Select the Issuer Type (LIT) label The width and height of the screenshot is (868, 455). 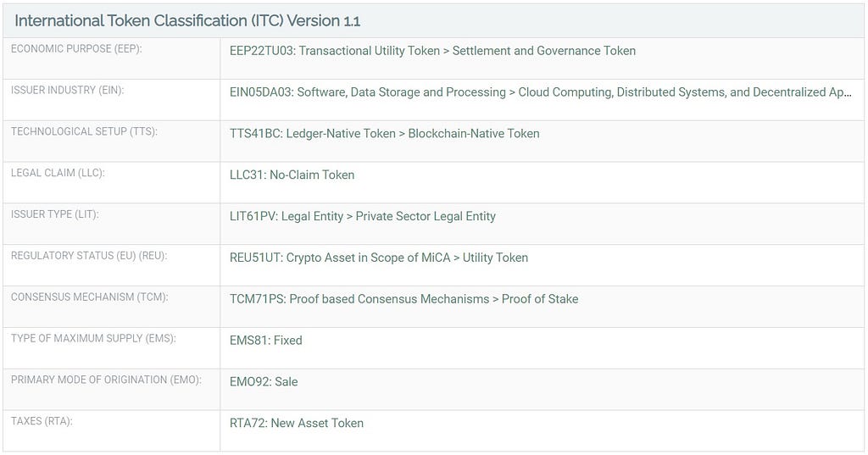(x=55, y=214)
